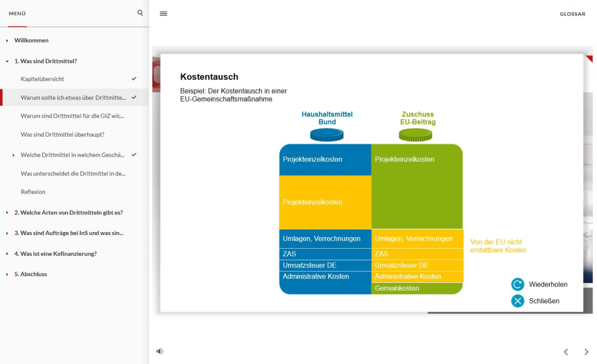Viewport: 597px width, 364px height.
Task: Click blue Umlagen, Verrechnungen row
Action: click(x=325, y=239)
